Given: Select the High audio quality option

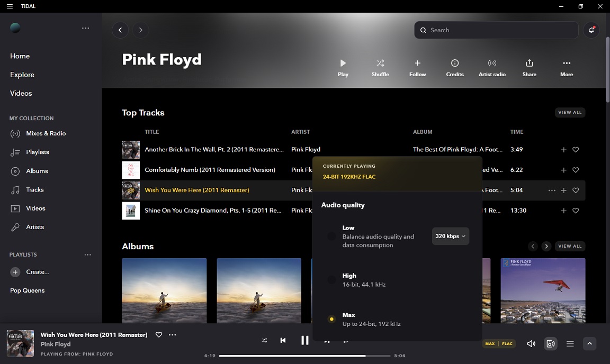Looking at the screenshot, I should (x=331, y=279).
